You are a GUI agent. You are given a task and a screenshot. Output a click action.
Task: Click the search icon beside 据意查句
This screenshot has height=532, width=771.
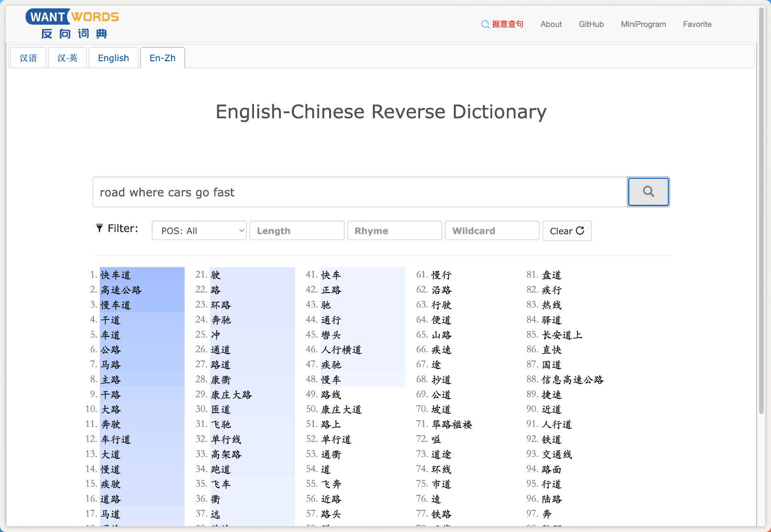click(485, 25)
